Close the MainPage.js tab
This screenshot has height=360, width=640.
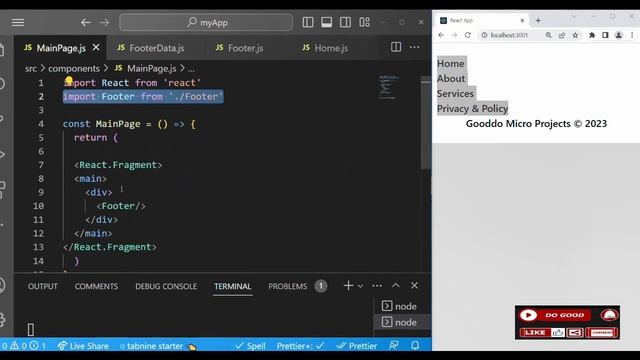point(96,48)
